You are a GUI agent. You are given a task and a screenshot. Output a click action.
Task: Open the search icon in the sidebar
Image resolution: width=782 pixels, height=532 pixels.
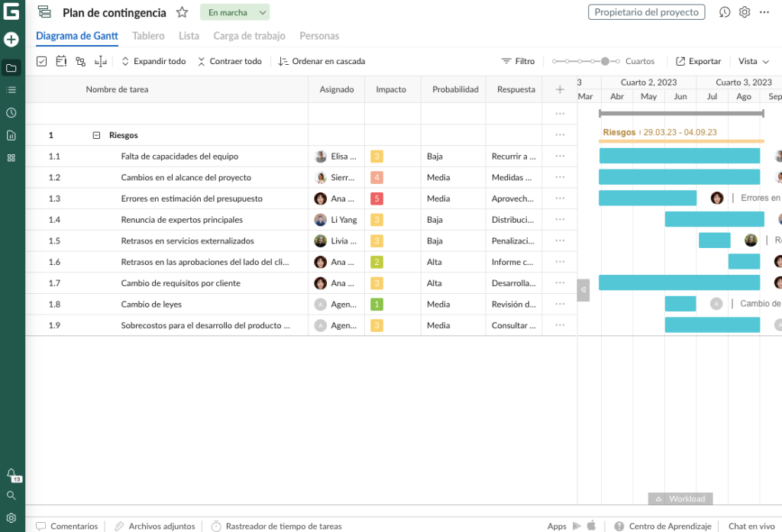pos(11,495)
